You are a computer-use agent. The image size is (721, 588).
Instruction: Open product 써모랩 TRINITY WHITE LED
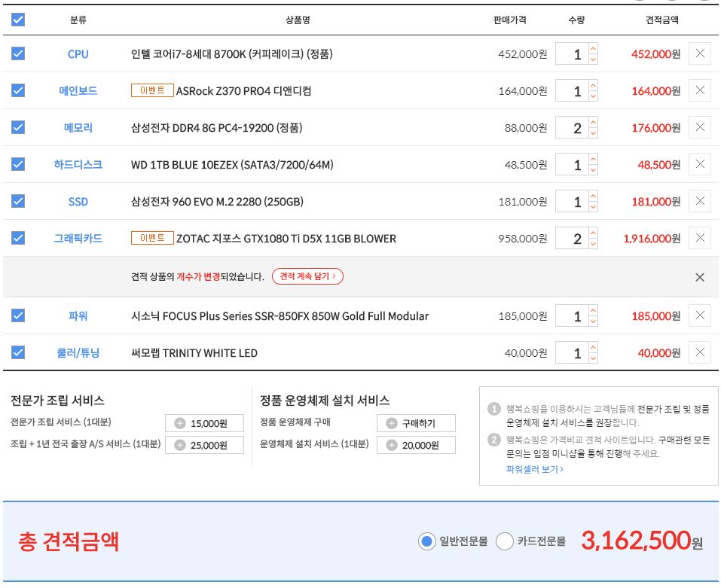coord(194,353)
